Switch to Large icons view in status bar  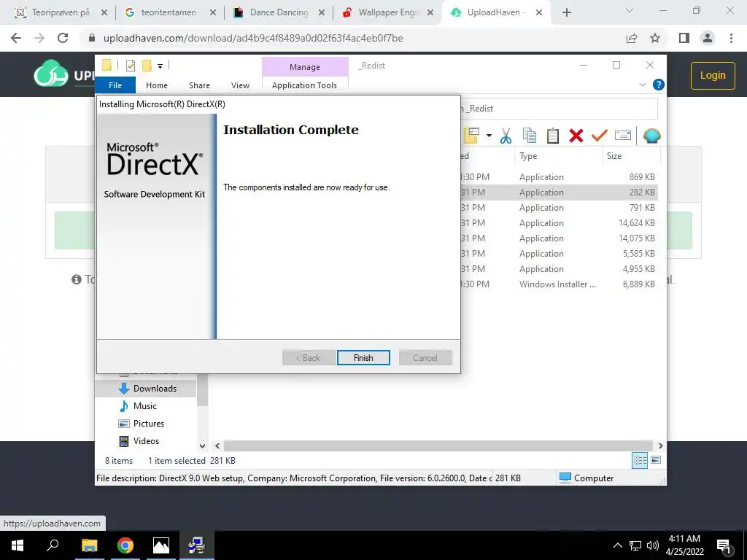[656, 460]
